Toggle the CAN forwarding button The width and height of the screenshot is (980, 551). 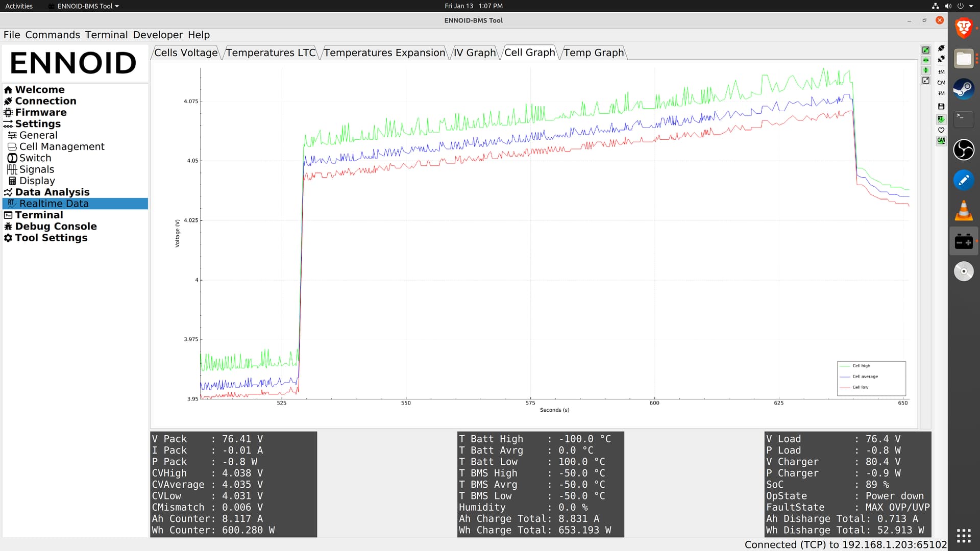[x=941, y=140]
